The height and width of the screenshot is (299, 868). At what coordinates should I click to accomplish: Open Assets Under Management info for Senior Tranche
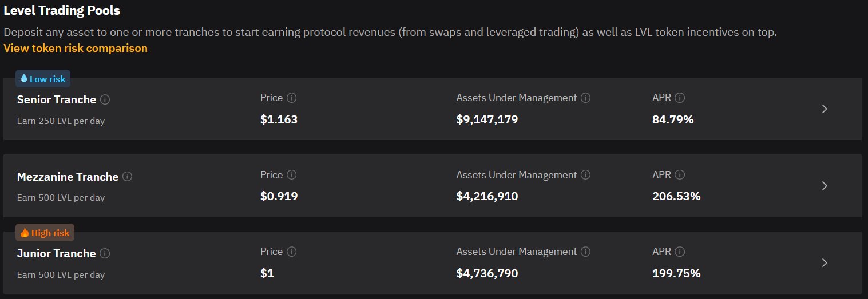[585, 98]
